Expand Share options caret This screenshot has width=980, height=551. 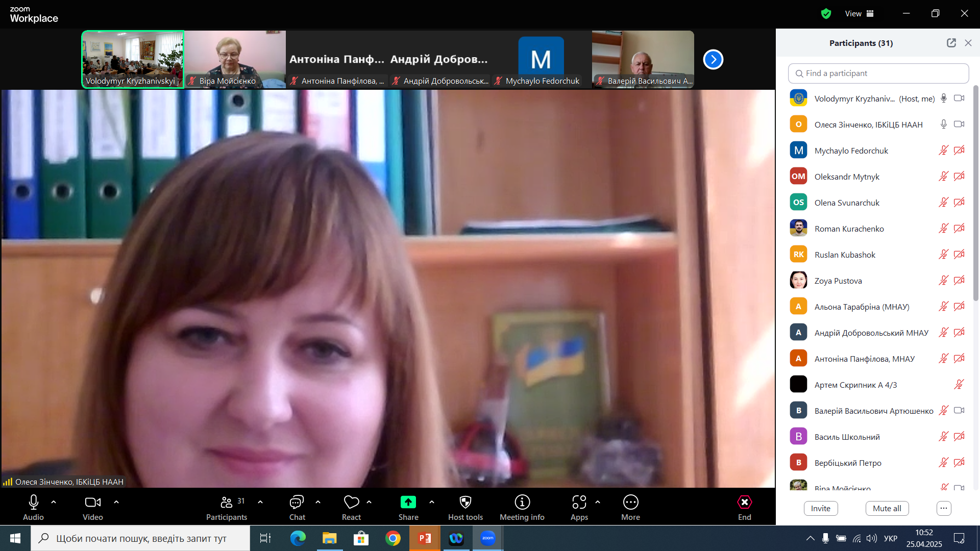432,502
